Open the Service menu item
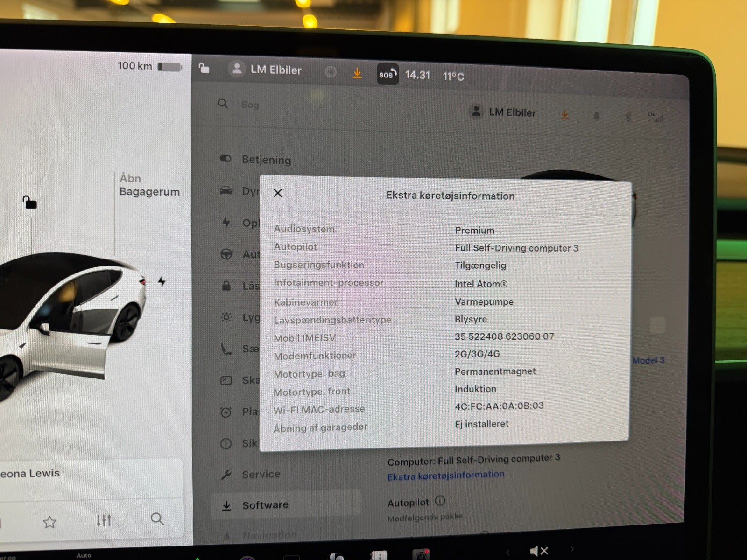The height and width of the screenshot is (560, 747). (x=261, y=474)
